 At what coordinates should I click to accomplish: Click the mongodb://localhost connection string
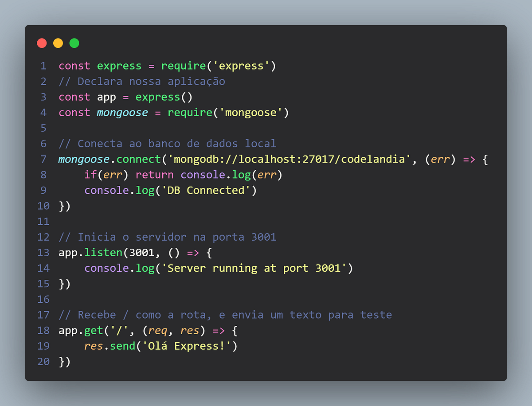pyautogui.click(x=286, y=159)
